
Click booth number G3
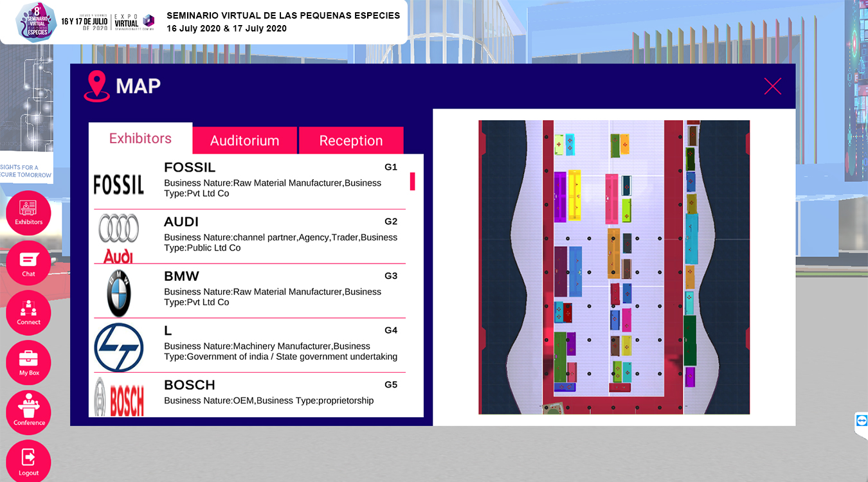tap(391, 276)
